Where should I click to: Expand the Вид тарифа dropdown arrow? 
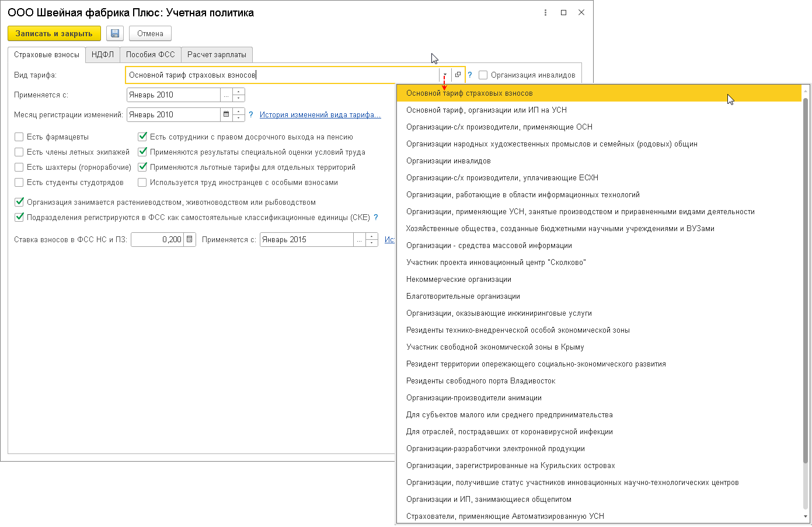pyautogui.click(x=445, y=75)
